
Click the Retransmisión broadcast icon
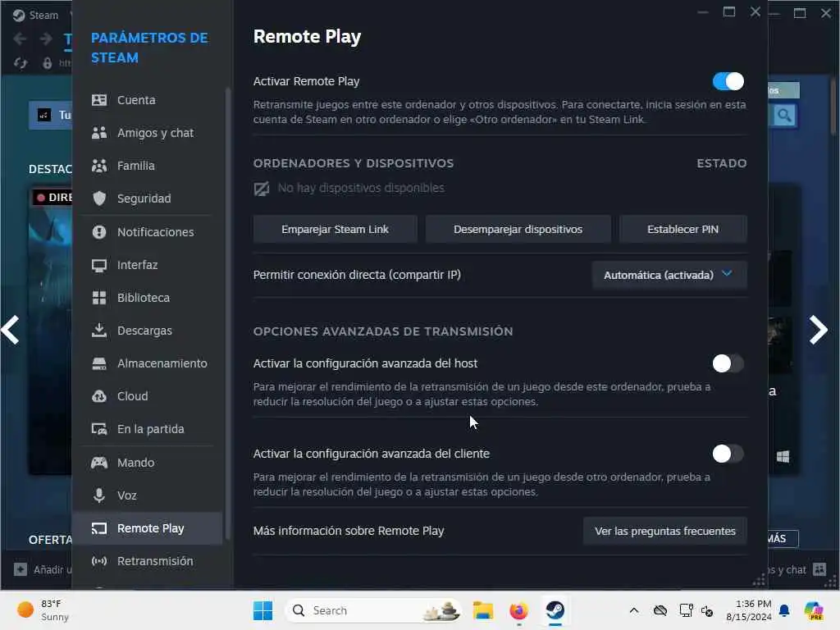click(99, 561)
